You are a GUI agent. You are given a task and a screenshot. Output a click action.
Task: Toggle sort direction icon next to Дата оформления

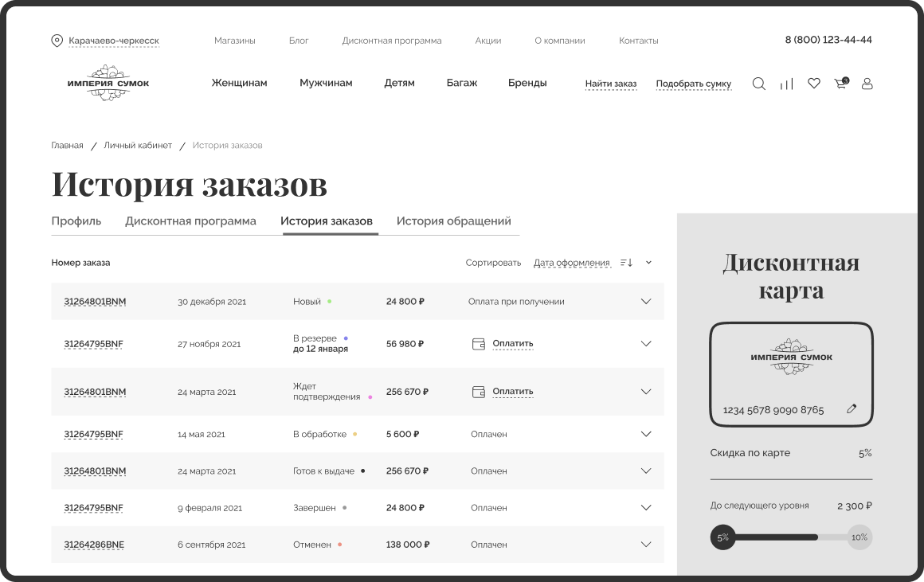[x=626, y=263]
